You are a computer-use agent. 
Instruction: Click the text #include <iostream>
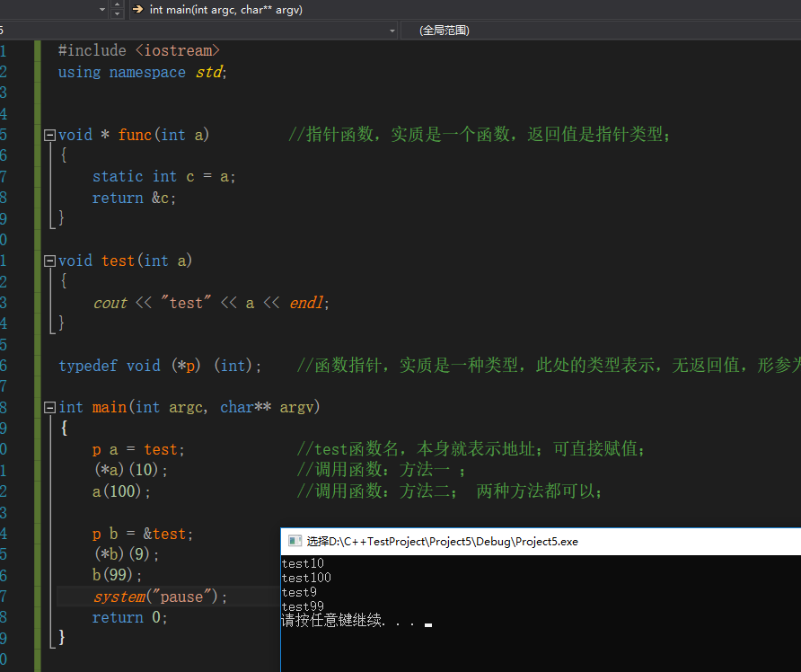click(x=139, y=50)
